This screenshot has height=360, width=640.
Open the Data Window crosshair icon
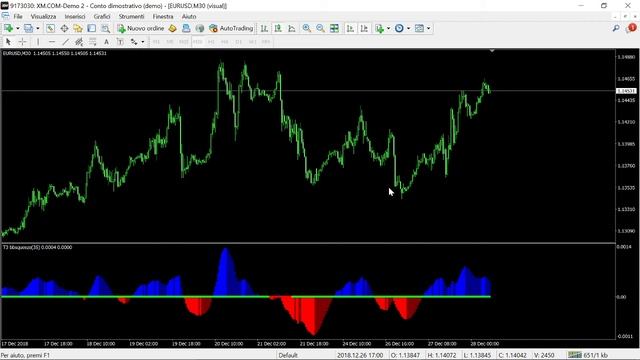(64, 28)
